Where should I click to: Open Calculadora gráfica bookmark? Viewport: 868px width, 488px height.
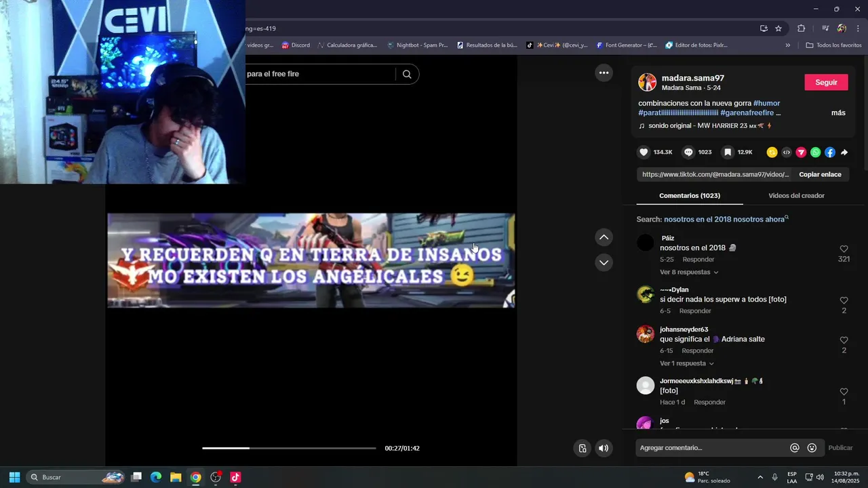[x=347, y=45]
